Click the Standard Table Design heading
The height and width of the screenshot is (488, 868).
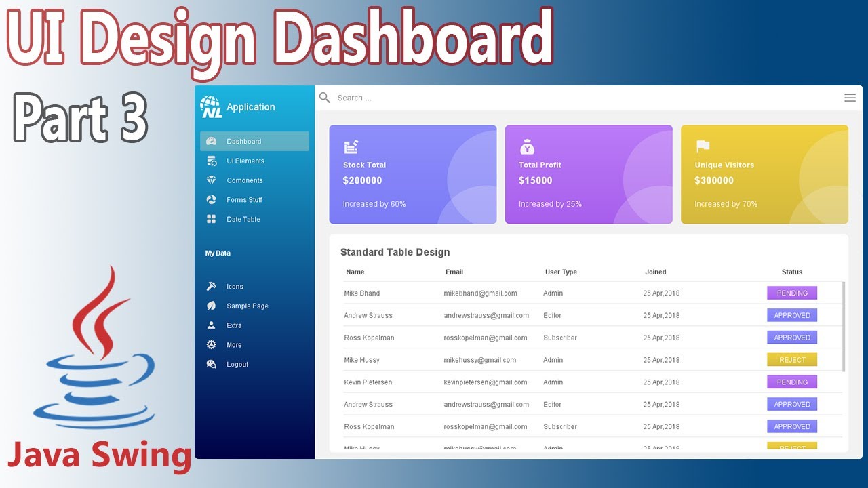[x=395, y=252]
